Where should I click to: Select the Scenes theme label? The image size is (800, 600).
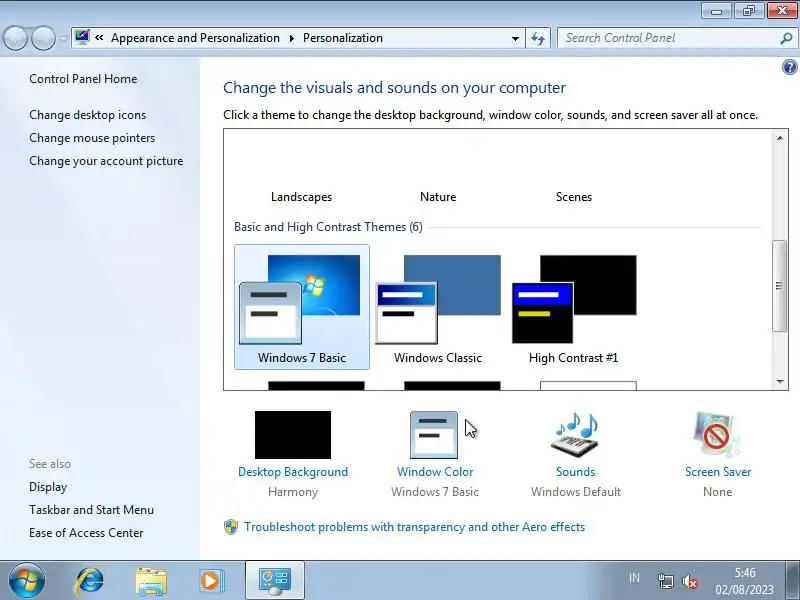(x=573, y=197)
